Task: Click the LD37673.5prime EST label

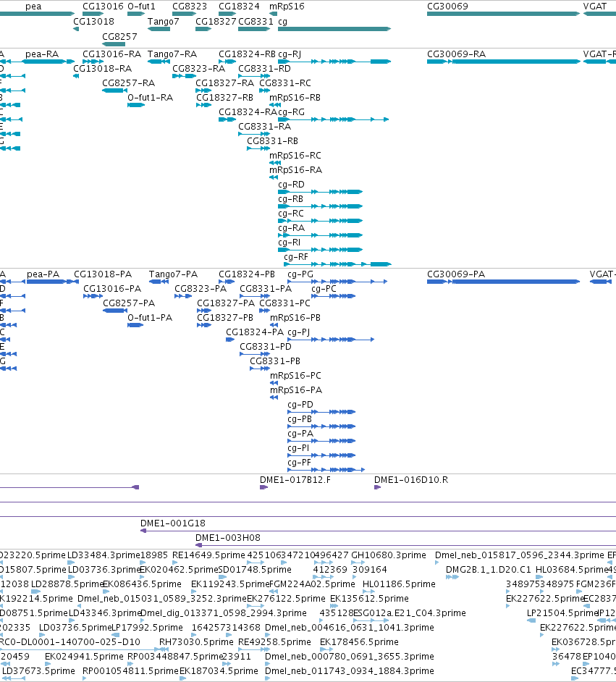Action: point(38,670)
